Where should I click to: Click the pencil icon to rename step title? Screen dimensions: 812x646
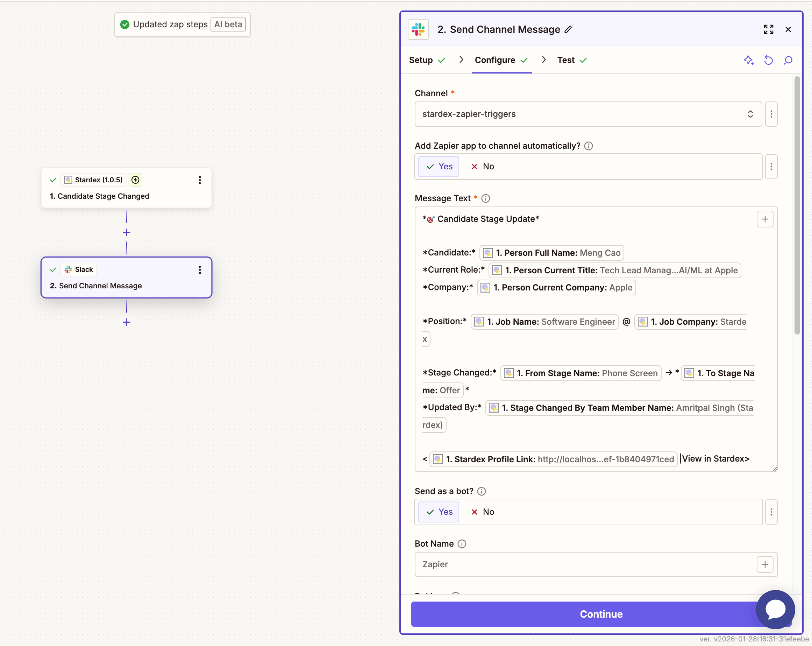[x=568, y=29]
